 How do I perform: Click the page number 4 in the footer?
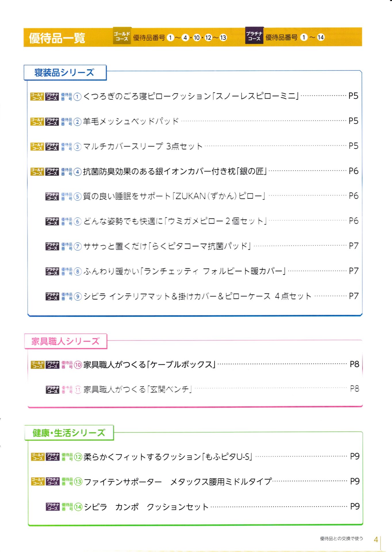(x=376, y=540)
